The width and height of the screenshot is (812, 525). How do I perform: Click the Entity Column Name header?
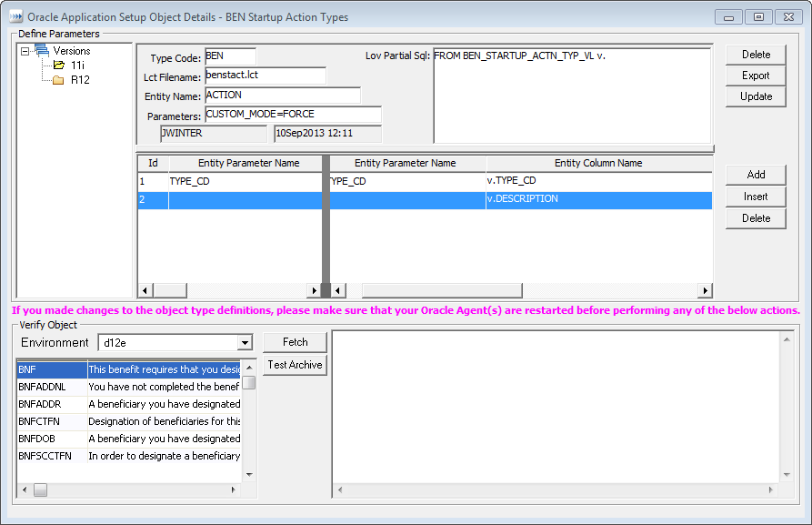[x=598, y=163]
